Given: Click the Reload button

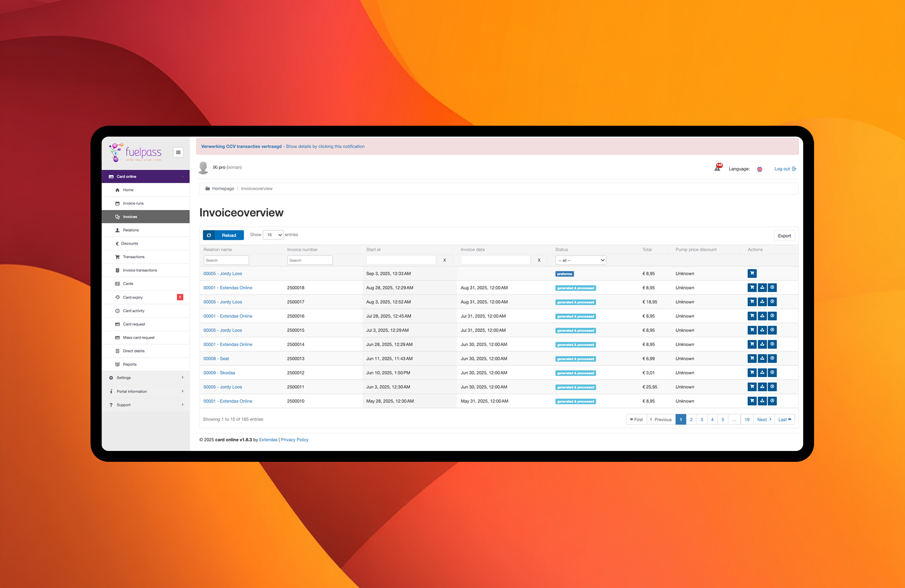Looking at the screenshot, I should 223,235.
